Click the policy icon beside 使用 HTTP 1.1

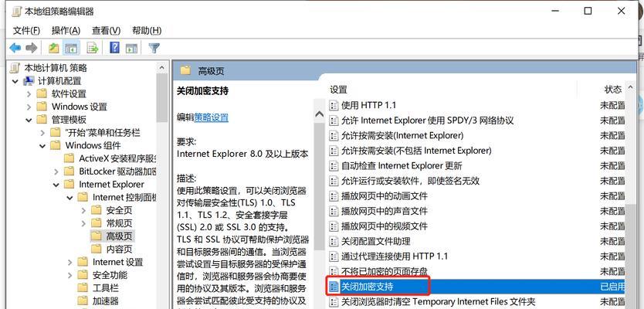point(334,105)
